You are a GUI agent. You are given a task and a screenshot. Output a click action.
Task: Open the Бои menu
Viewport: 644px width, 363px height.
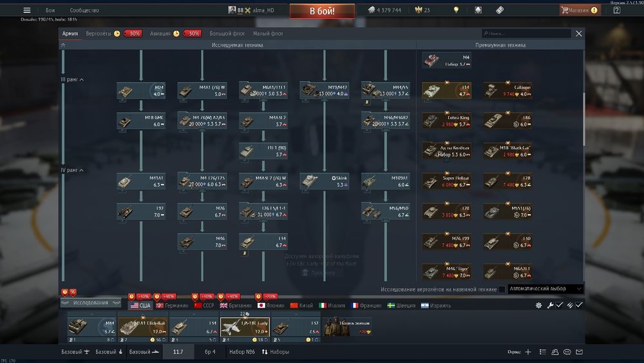(x=50, y=10)
